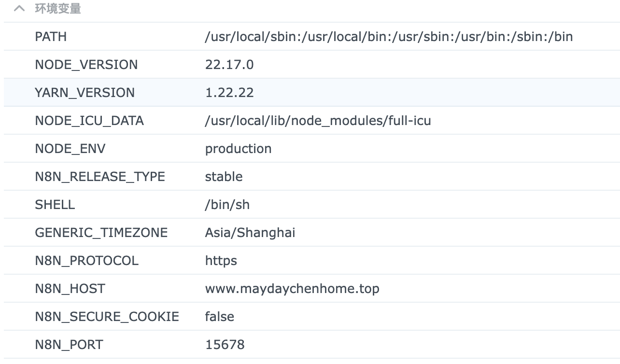Click the Asia/Shanghai timezone value
620x364 pixels.
[x=250, y=233]
